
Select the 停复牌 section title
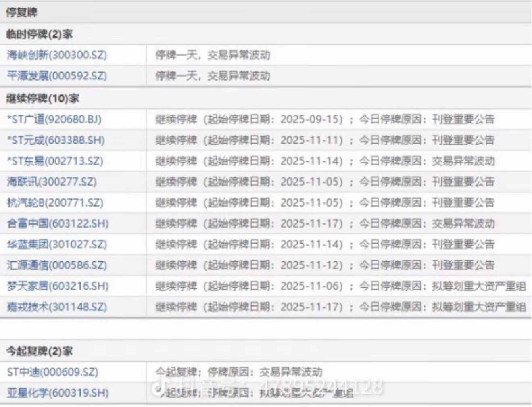click(21, 12)
